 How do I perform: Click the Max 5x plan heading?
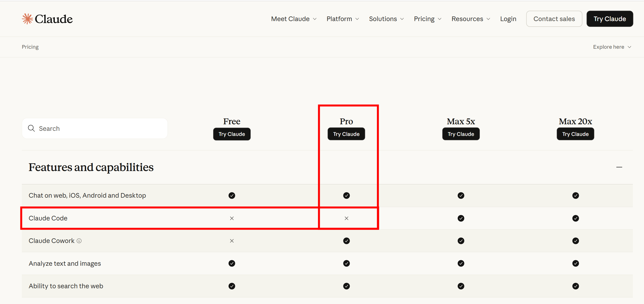[461, 121]
